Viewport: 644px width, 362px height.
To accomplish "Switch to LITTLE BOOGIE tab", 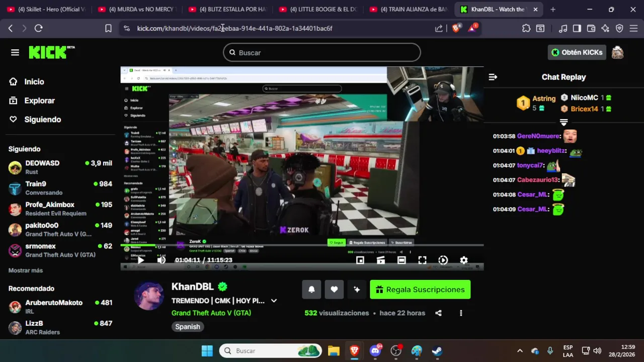I will pyautogui.click(x=318, y=10).
